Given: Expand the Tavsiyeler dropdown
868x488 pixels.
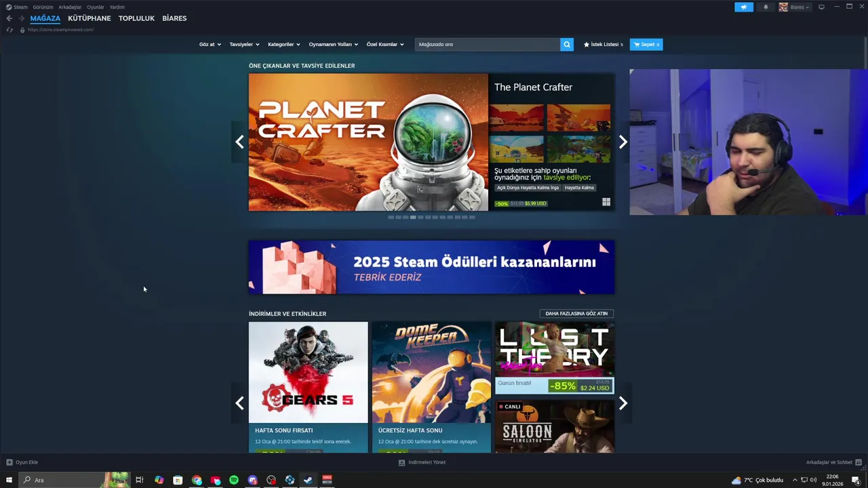Looking at the screenshot, I should point(244,44).
